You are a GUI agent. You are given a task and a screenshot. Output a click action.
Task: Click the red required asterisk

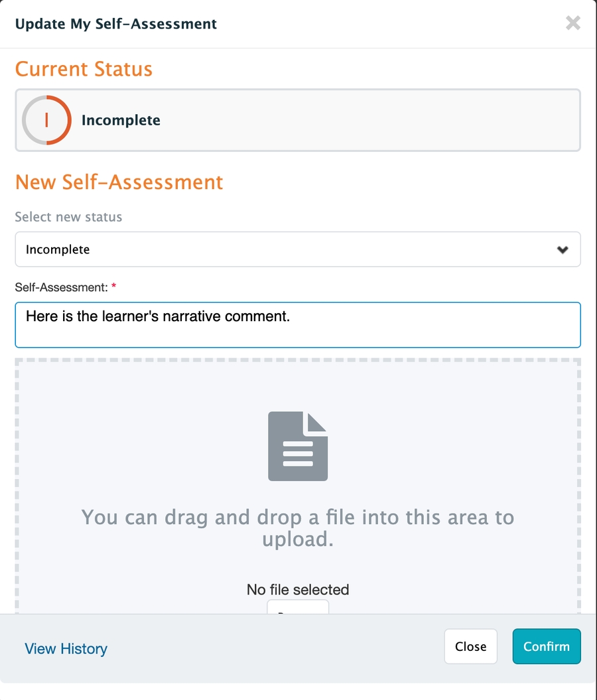(x=113, y=287)
